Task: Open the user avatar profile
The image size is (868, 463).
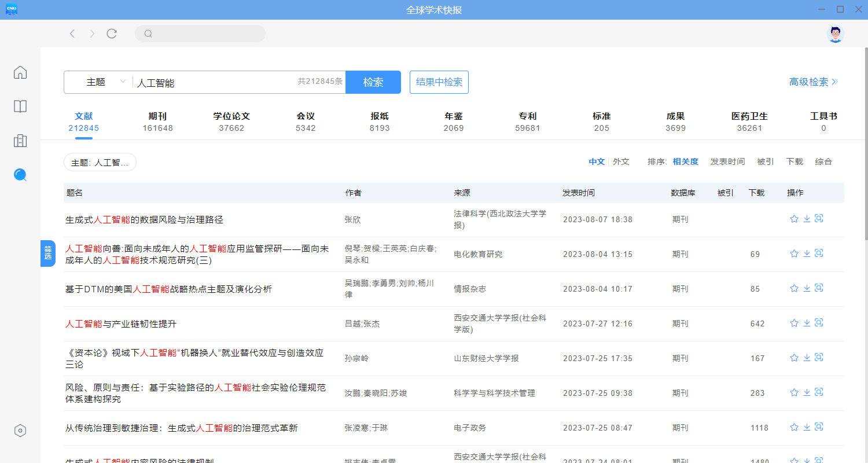Action: tap(835, 34)
